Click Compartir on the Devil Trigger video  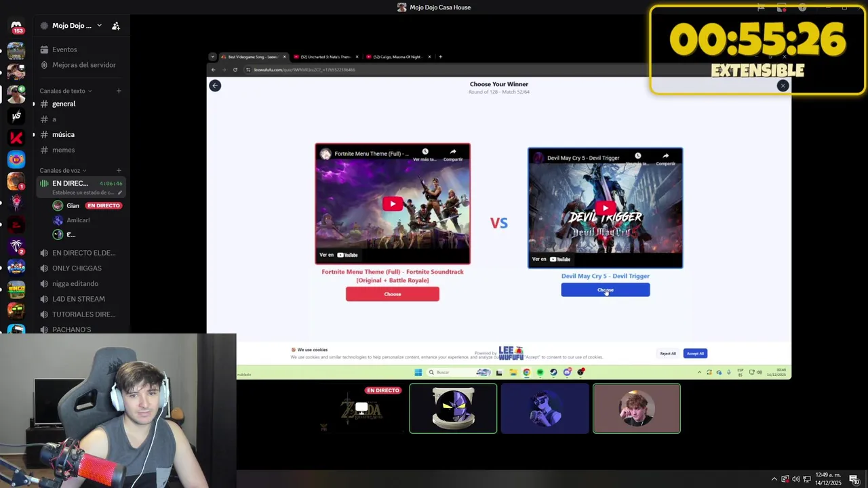[665, 159]
